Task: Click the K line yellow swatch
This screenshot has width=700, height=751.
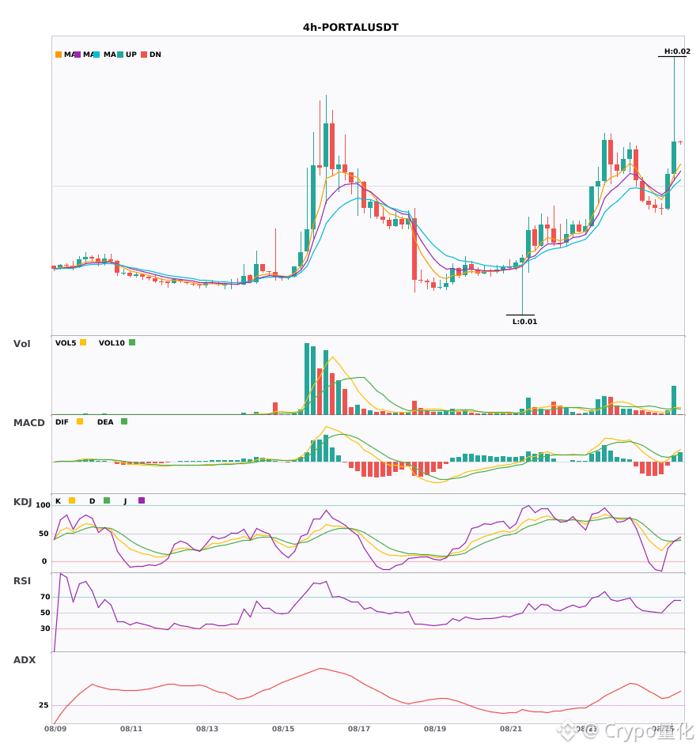Action: click(72, 500)
